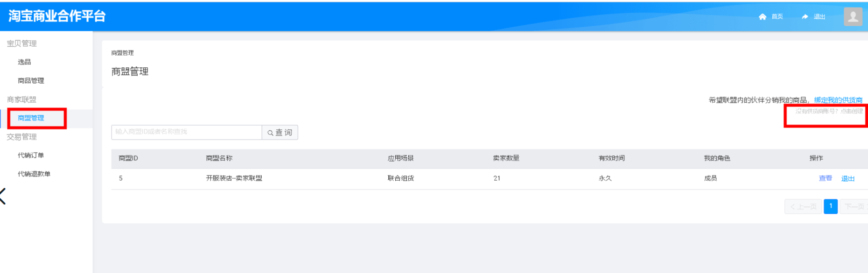Click the alliance name 开服装店--卖家联盟
The image size is (868, 273).
point(234,178)
